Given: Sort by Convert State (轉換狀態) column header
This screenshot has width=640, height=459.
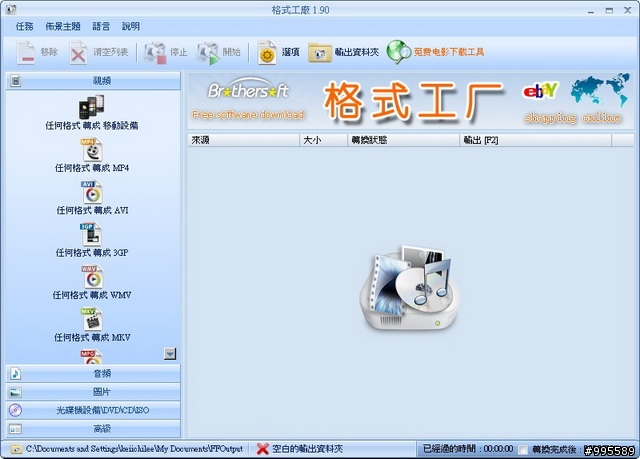Looking at the screenshot, I should (403, 140).
